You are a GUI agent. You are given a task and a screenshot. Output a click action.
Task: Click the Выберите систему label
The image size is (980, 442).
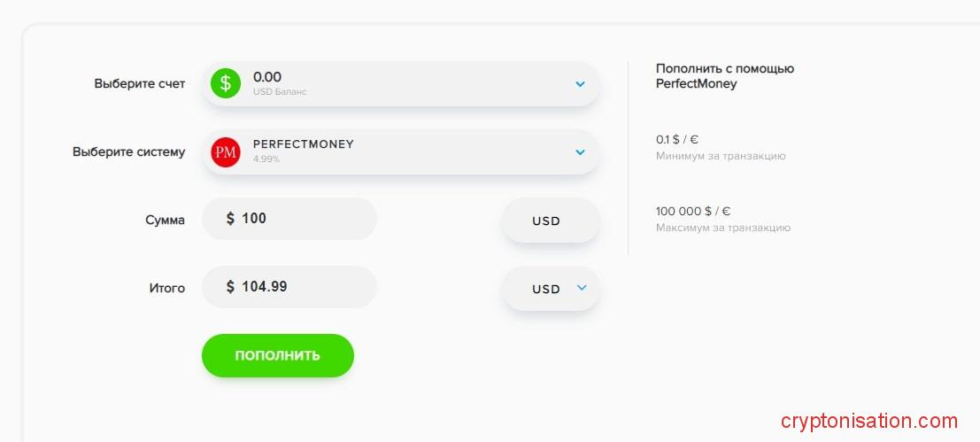click(128, 152)
